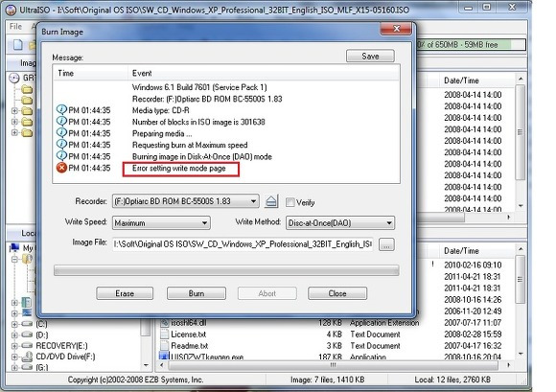Viewport: 556px width, 392px height.
Task: Expand the (C:) drive node
Action: point(14,324)
